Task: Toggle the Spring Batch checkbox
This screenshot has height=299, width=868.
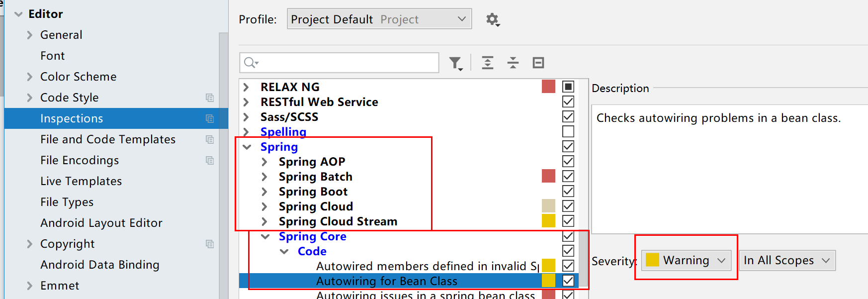Action: tap(568, 176)
